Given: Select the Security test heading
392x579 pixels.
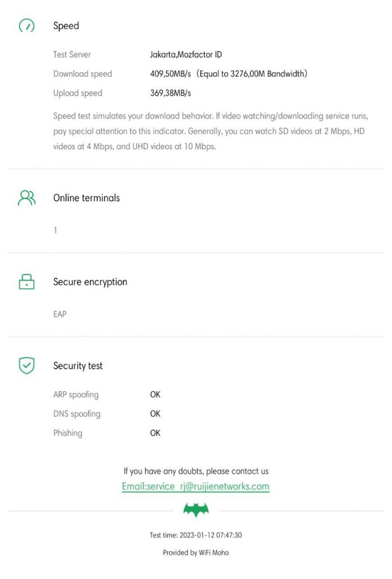Looking at the screenshot, I should click(x=78, y=366).
